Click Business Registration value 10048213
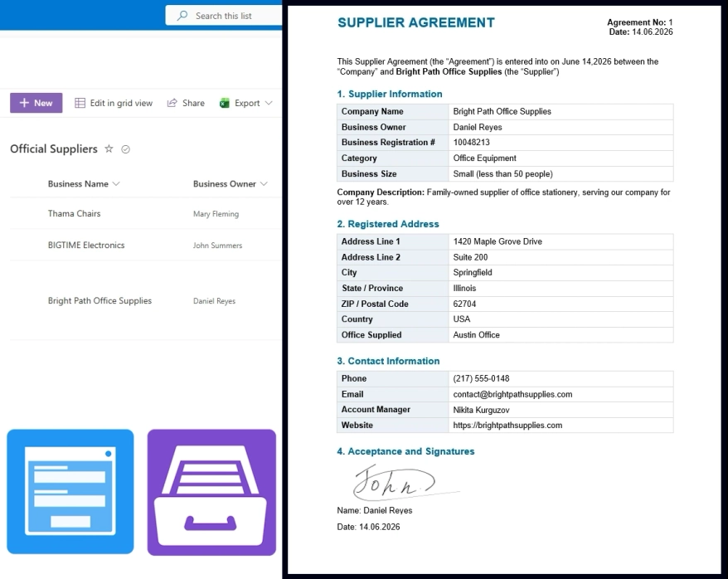 (471, 142)
